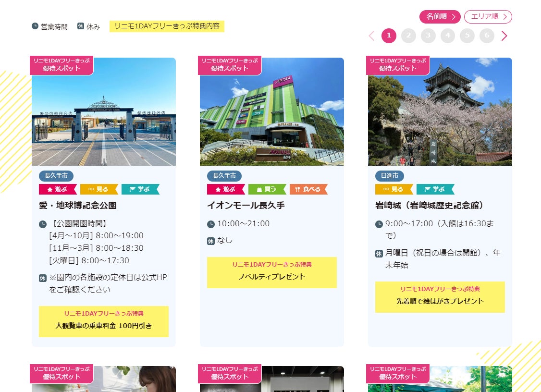This screenshot has height=392, width=541.
Task: Open 愛・地球博記念公園 photo
Action: click(x=104, y=112)
